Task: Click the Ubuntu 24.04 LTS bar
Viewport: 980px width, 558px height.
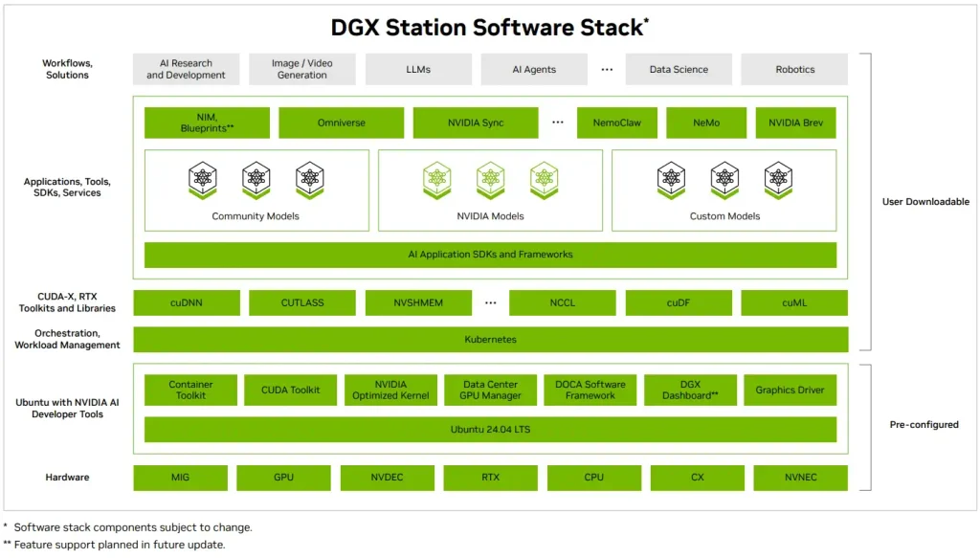Action: [491, 430]
